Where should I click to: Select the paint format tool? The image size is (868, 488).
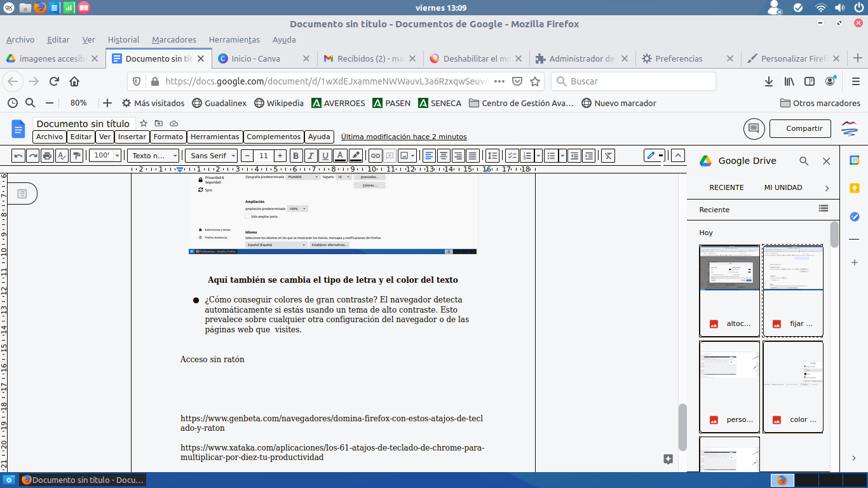pyautogui.click(x=77, y=156)
